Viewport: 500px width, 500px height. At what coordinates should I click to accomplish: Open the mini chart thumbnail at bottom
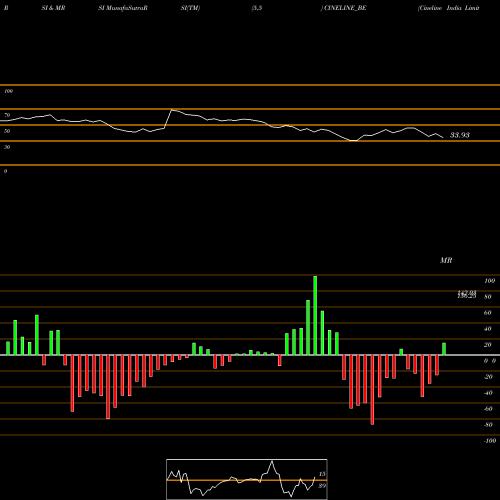pos(247,479)
